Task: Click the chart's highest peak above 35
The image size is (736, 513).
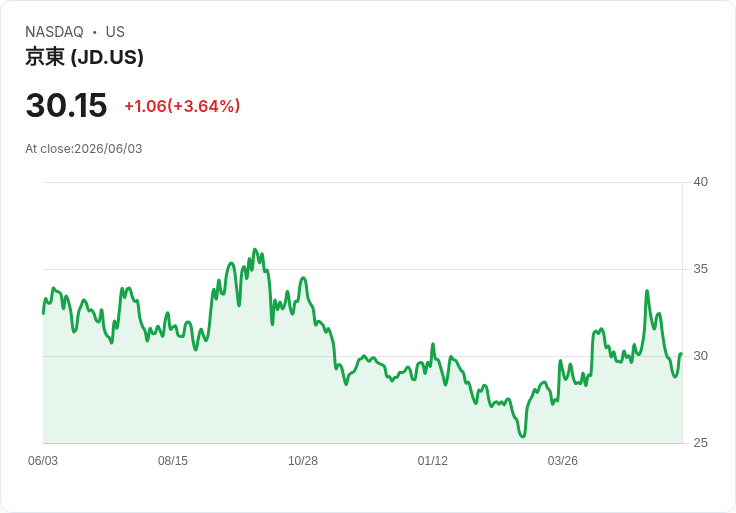Action: pos(255,249)
